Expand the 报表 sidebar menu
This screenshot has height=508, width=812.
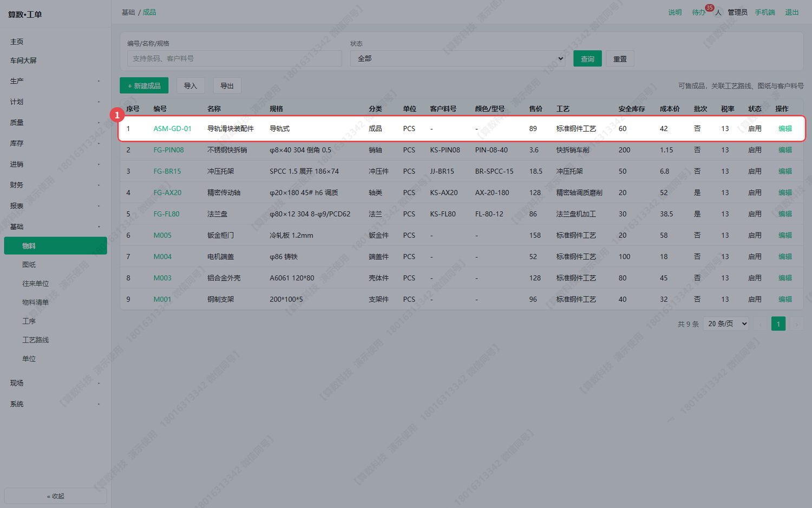[x=55, y=206]
